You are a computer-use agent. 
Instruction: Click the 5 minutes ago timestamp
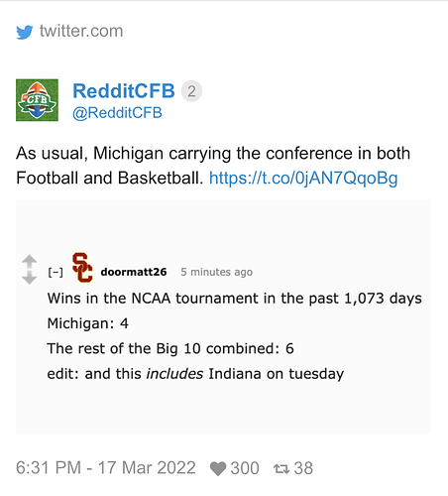(216, 272)
